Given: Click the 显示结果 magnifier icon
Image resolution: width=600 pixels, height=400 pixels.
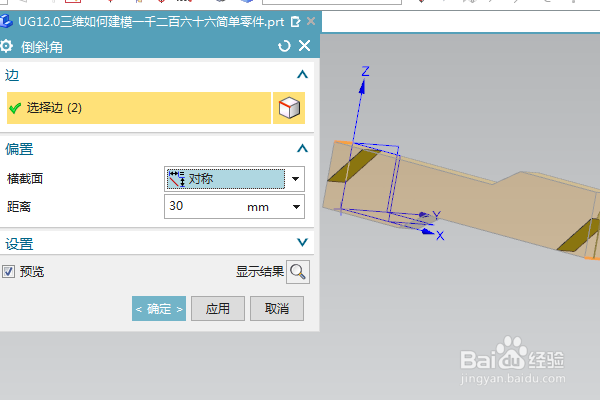Looking at the screenshot, I should coord(298,272).
